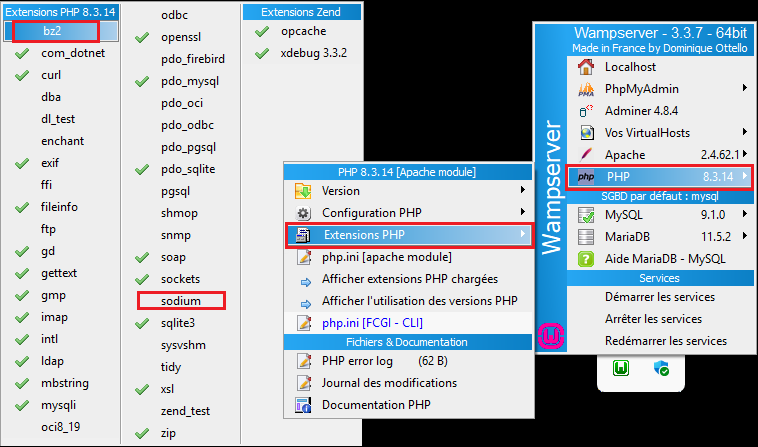Expand the Version submenu arrow
This screenshot has height=447, width=758.
click(522, 190)
